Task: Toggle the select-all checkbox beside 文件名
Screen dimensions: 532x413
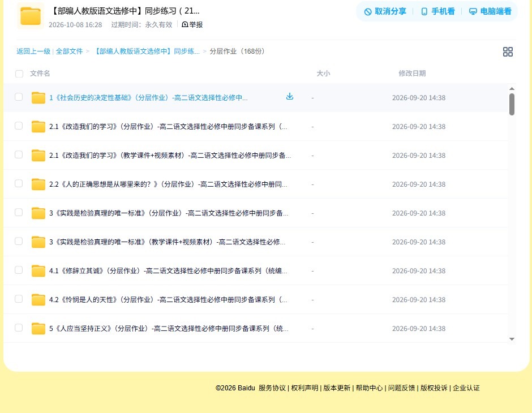Action: point(19,74)
